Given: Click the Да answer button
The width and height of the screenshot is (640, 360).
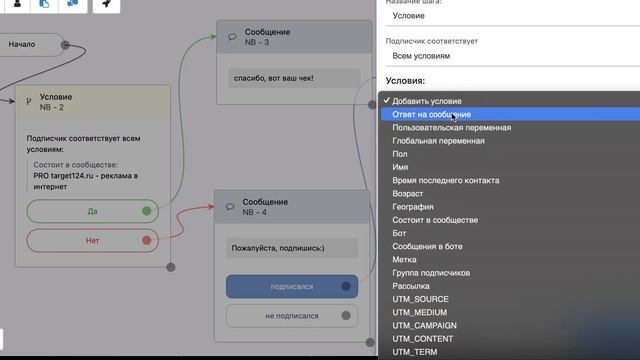Looking at the screenshot, I should click(93, 211).
